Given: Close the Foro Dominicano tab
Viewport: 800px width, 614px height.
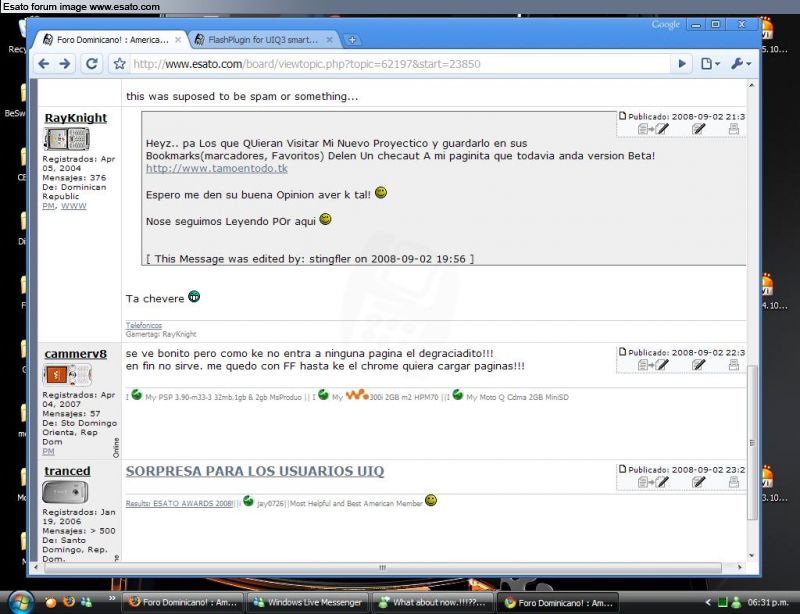Looking at the screenshot, I should [178, 40].
